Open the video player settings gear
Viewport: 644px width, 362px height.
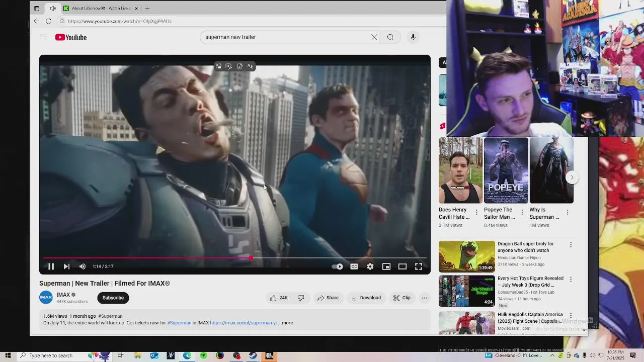coord(370,266)
